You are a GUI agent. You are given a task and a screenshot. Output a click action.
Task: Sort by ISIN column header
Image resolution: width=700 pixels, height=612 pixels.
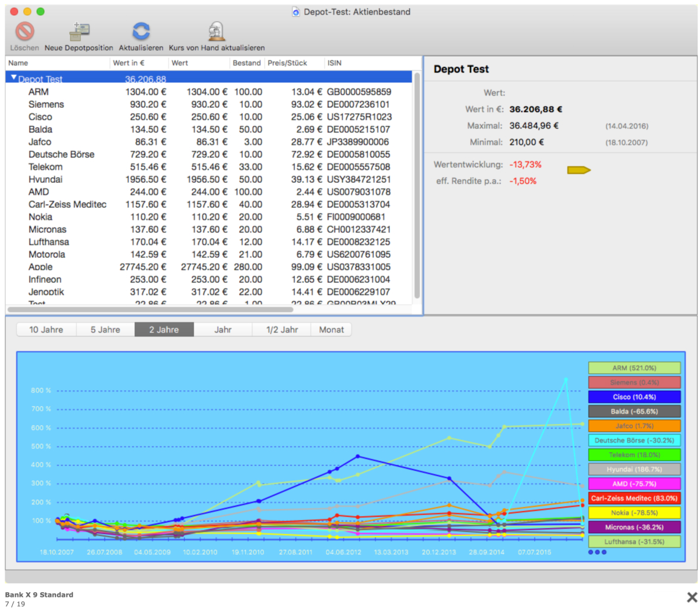(x=369, y=63)
